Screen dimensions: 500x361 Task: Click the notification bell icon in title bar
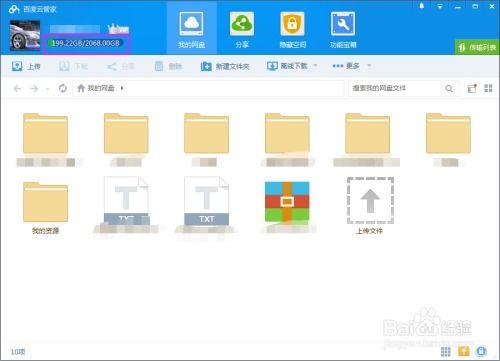coord(422,6)
